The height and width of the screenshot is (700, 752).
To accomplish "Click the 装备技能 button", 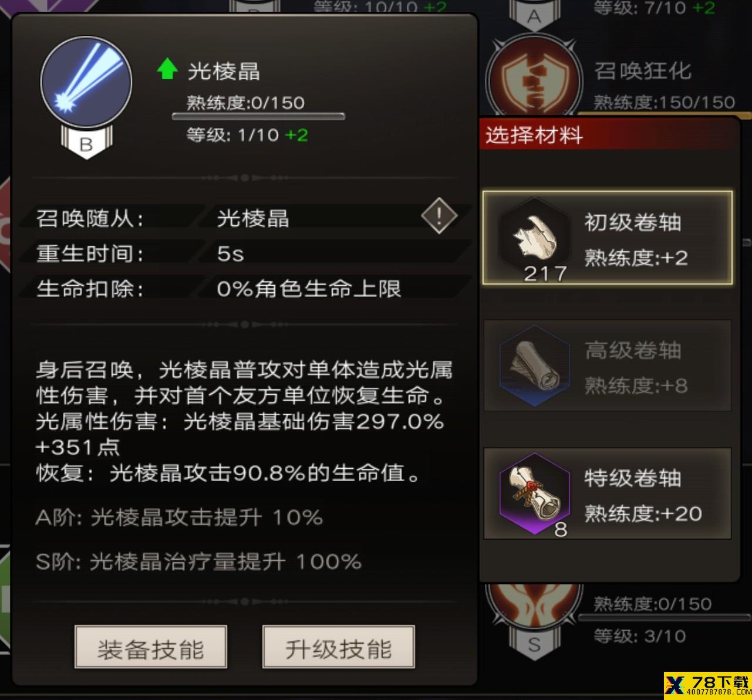I will tap(151, 647).
